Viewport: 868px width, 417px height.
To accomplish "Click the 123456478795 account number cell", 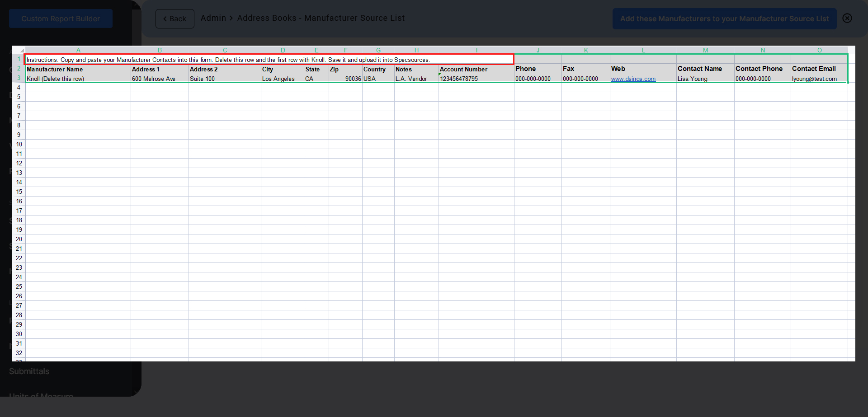I will 476,79.
